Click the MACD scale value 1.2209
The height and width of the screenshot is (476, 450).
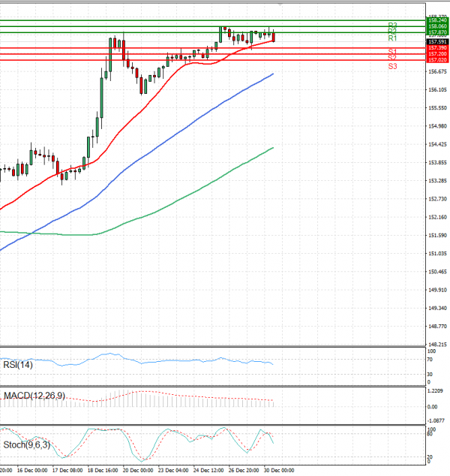pyautogui.click(x=435, y=391)
